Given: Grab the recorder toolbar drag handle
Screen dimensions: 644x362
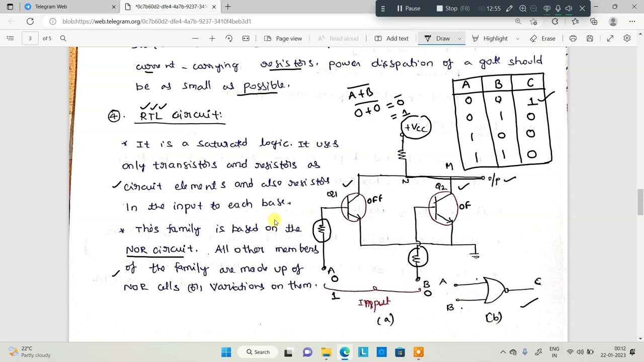Looking at the screenshot, I should (x=383, y=8).
